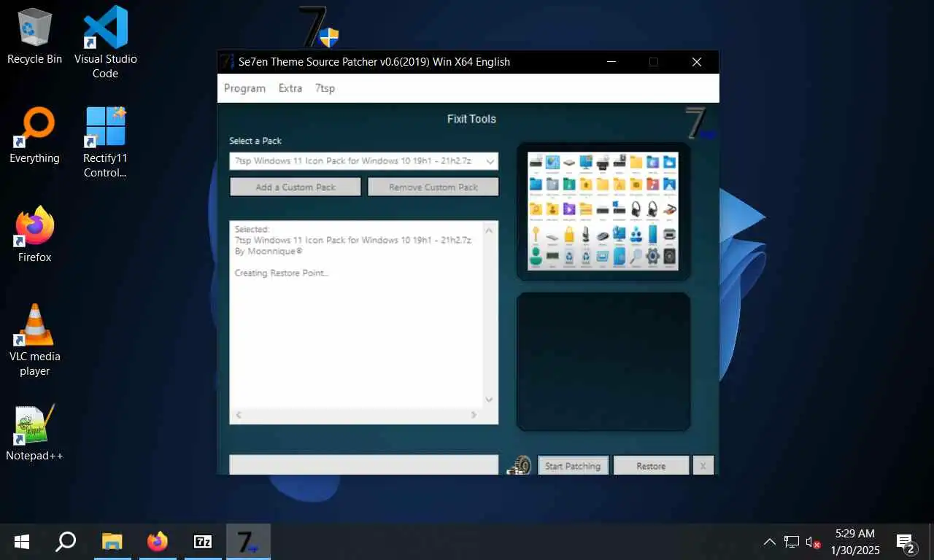This screenshot has width=934, height=560.
Task: Click the log box scroll-down arrow
Action: click(x=489, y=399)
